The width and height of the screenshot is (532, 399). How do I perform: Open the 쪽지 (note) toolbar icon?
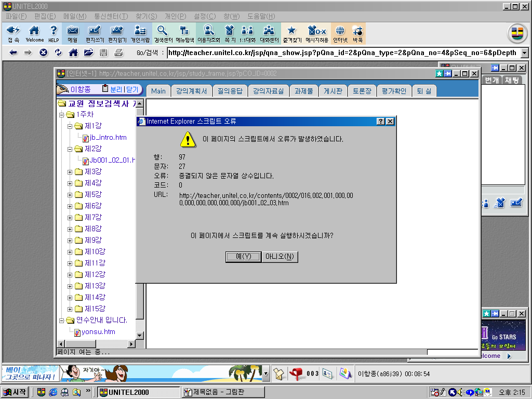pyautogui.click(x=230, y=34)
